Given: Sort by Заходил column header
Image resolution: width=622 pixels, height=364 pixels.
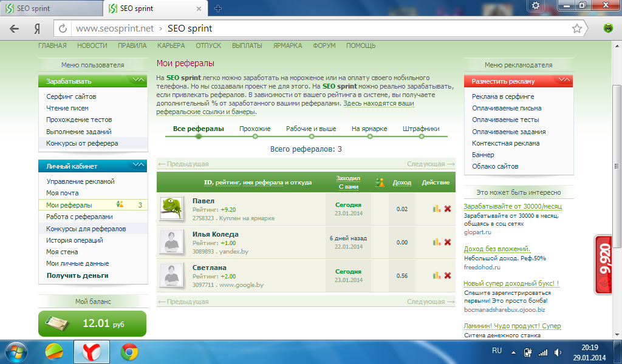Looking at the screenshot, I should pos(348,178).
